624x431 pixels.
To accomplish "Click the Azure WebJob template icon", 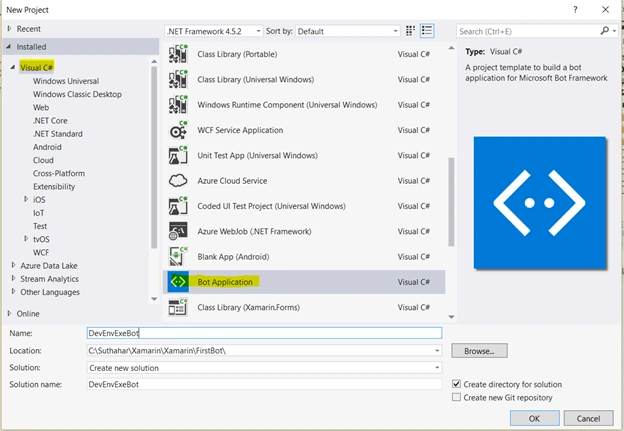I will tap(178, 232).
